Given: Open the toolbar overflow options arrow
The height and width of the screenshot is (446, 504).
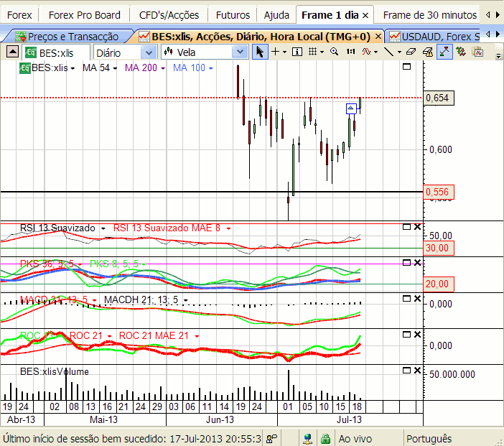Looking at the screenshot, I should [498, 56].
